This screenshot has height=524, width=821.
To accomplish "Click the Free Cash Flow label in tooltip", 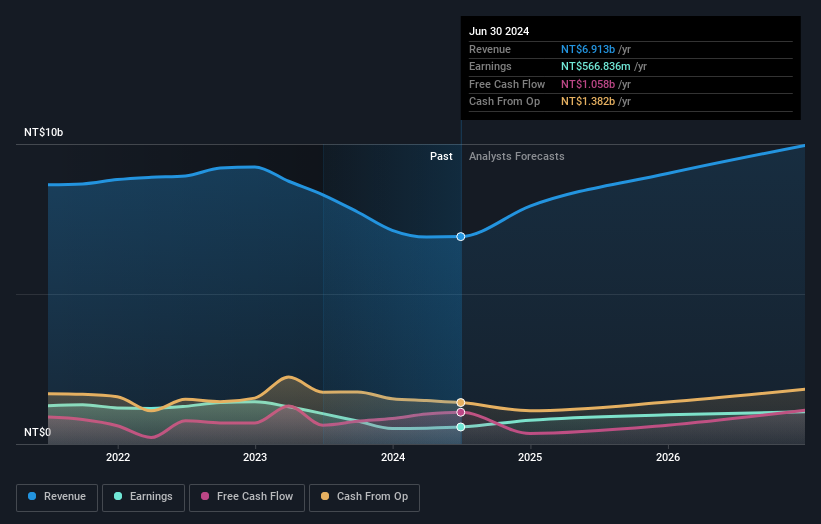I will (x=507, y=84).
